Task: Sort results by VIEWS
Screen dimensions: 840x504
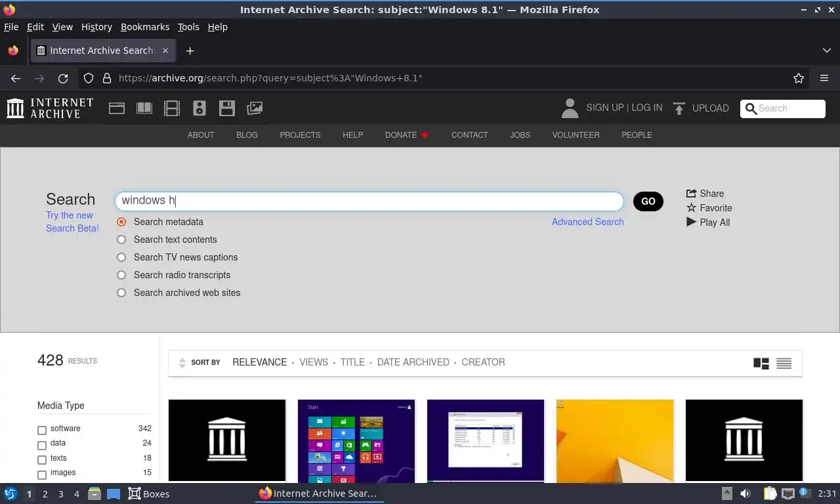Action: coord(314,362)
